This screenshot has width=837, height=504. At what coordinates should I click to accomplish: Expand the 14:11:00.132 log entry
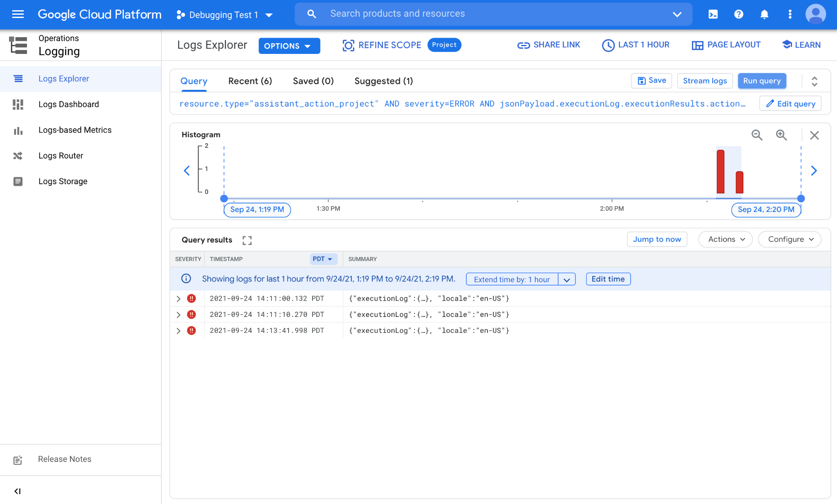(x=179, y=299)
